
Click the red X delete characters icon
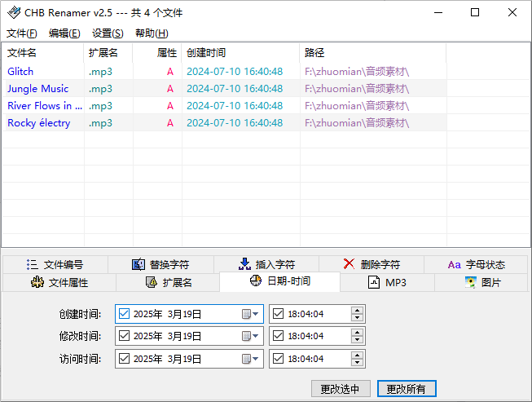[349, 264]
